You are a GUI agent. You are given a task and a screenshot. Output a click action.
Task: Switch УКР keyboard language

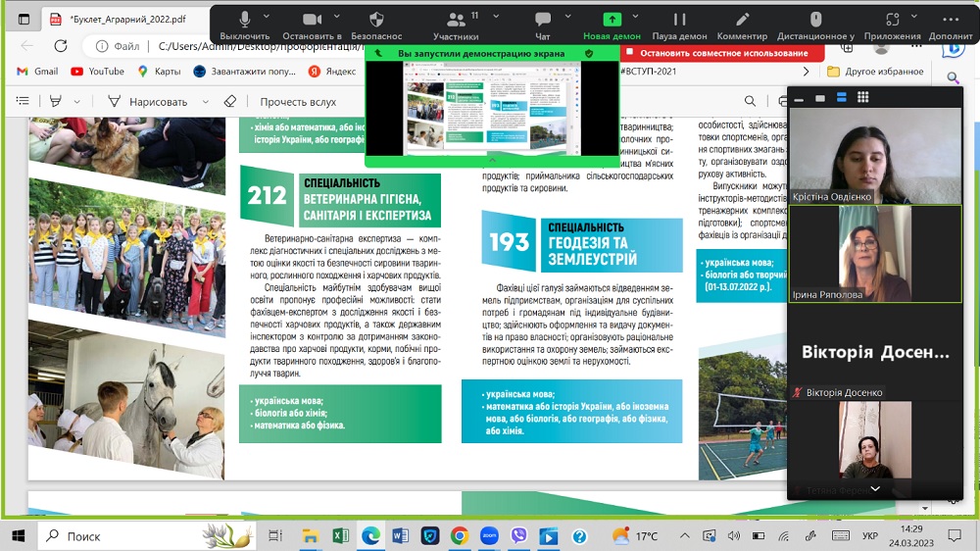pyautogui.click(x=870, y=536)
